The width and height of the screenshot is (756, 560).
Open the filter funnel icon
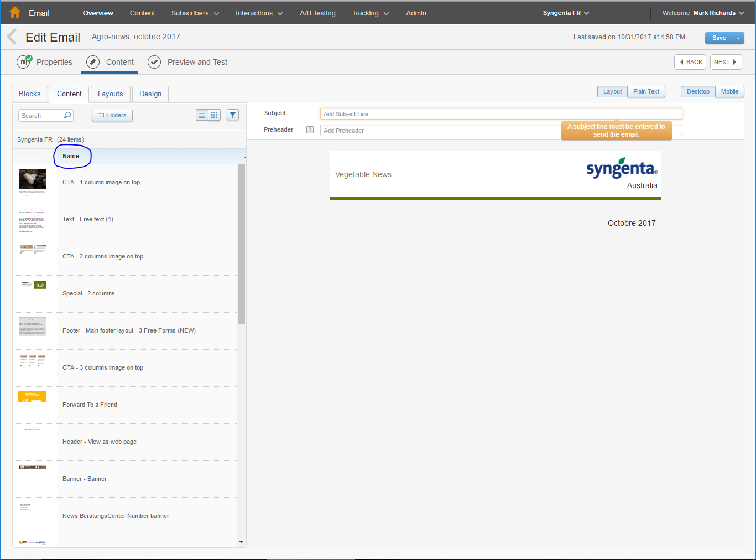click(x=233, y=115)
